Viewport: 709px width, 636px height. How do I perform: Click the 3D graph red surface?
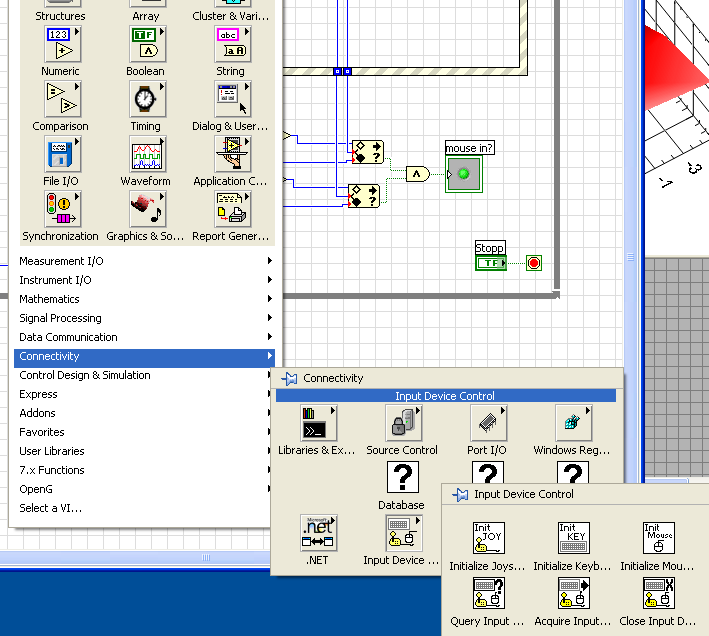(x=674, y=72)
